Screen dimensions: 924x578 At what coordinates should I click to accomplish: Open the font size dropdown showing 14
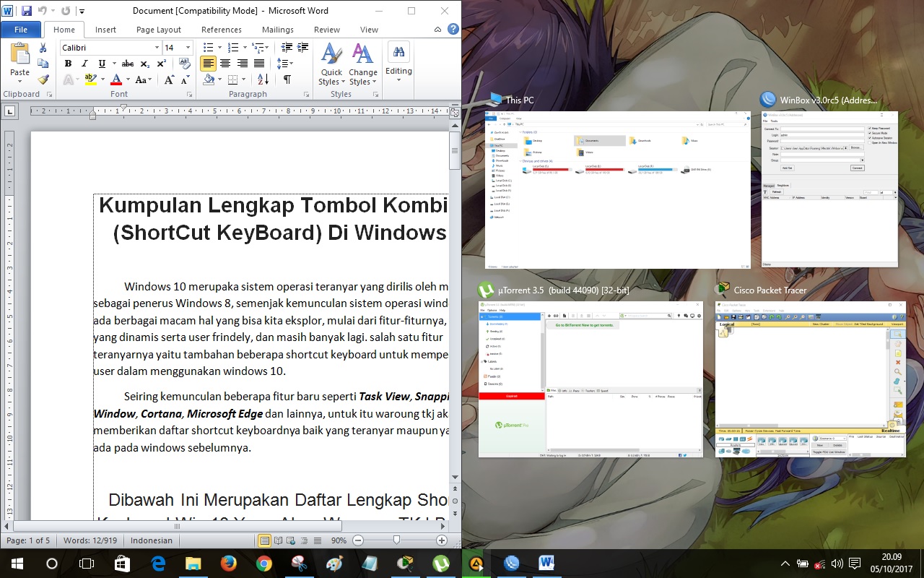[188, 48]
